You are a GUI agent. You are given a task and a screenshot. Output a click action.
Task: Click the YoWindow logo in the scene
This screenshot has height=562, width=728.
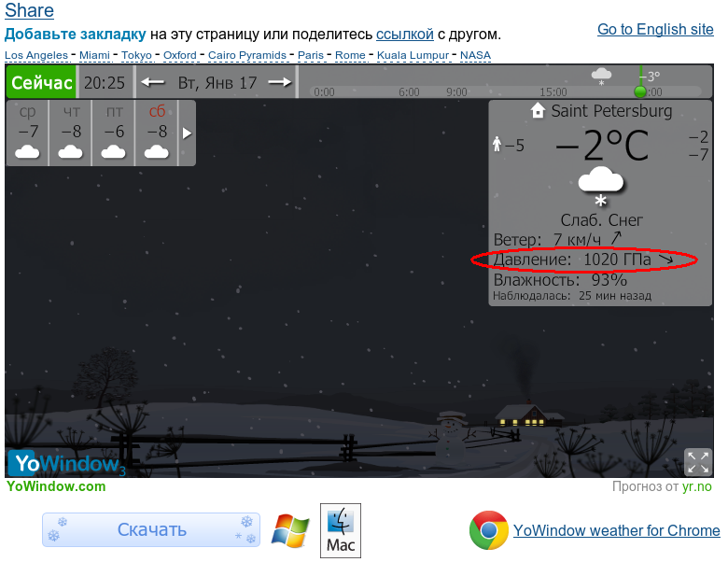coord(66,464)
